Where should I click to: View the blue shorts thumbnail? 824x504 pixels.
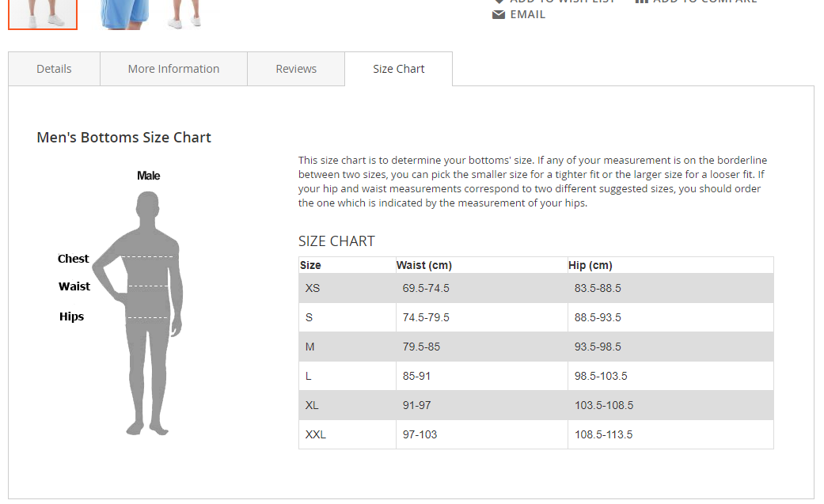tap(124, 13)
